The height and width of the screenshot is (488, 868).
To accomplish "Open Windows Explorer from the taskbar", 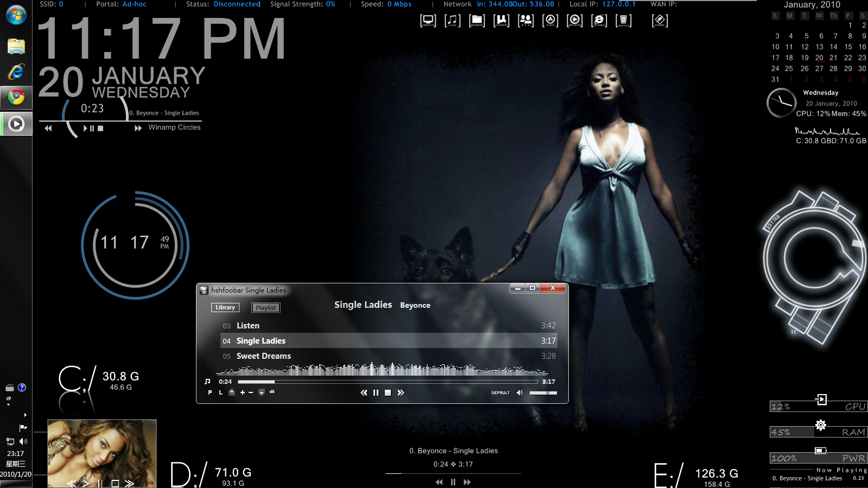I will tap(16, 47).
